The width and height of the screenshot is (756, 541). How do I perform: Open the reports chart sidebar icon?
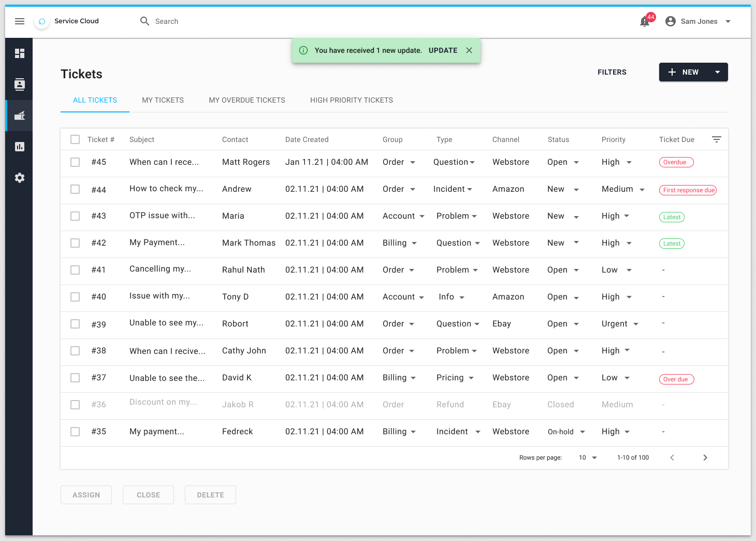pos(20,147)
